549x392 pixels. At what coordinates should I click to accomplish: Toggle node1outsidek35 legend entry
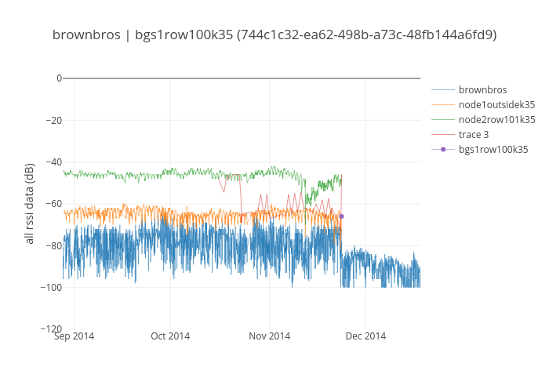[x=496, y=104]
